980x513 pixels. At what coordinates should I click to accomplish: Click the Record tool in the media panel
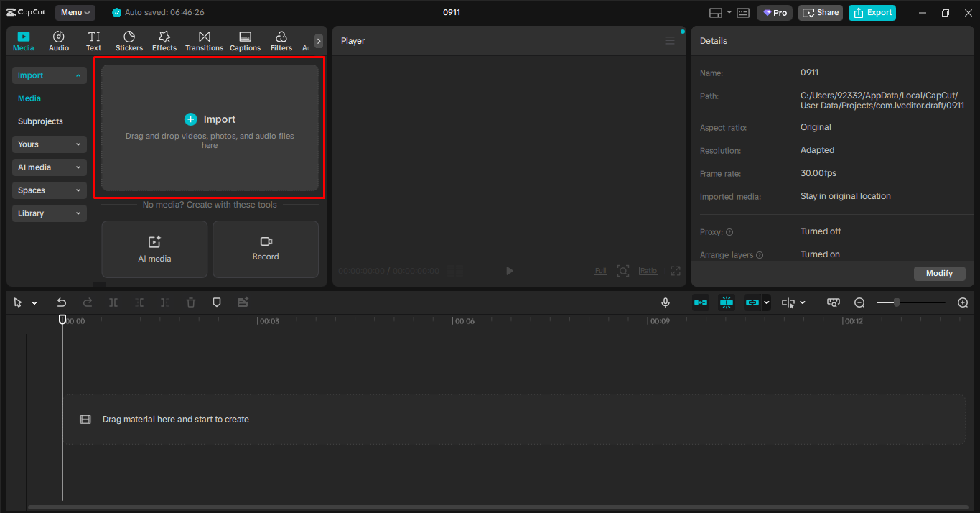coord(265,249)
